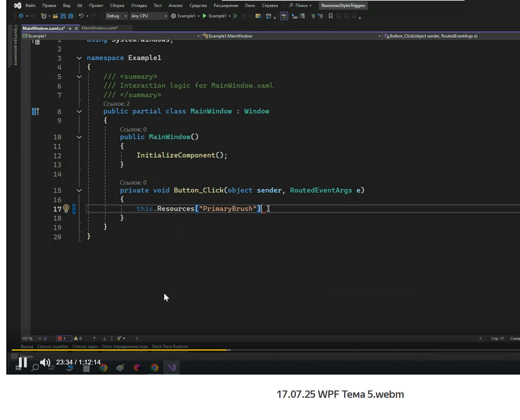Click the uncomment lines icon

coord(320,16)
